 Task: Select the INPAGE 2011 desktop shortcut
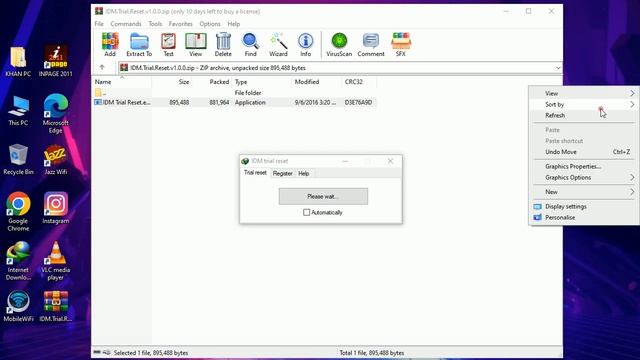pyautogui.click(x=56, y=61)
